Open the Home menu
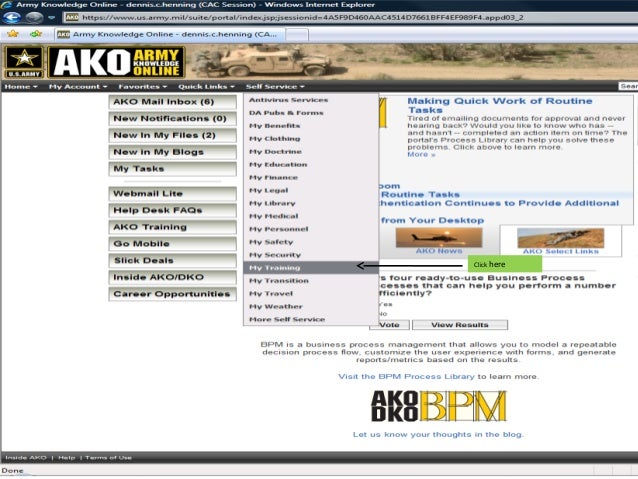The image size is (638, 479). 21,86
